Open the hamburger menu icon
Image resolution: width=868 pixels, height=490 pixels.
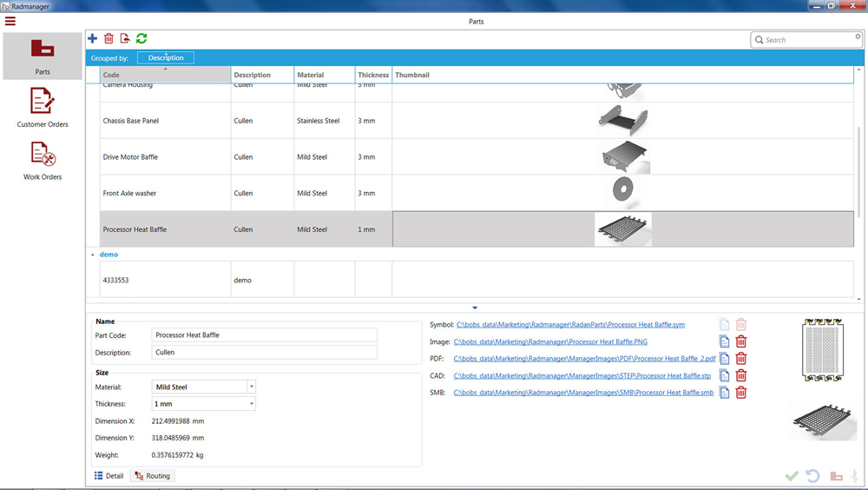pos(10,21)
